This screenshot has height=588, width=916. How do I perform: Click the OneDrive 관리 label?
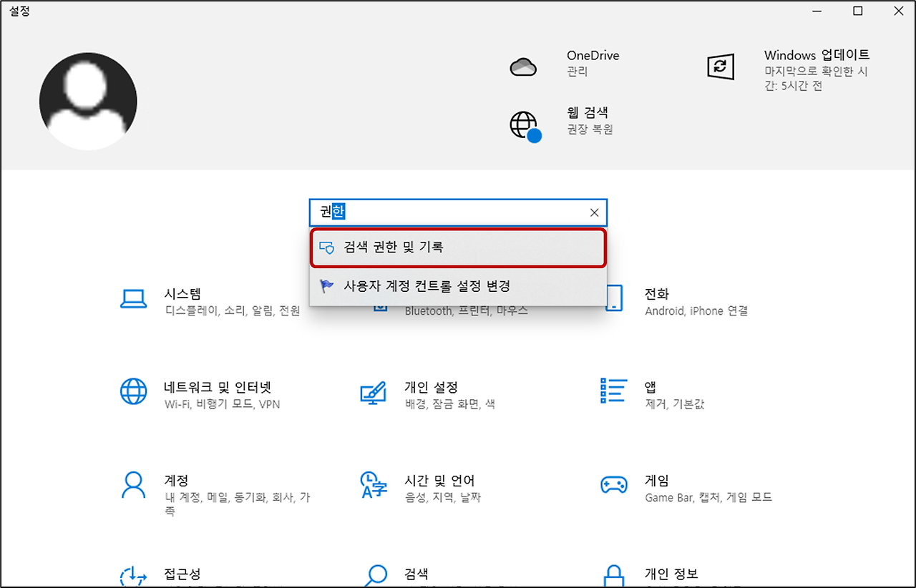click(x=577, y=72)
